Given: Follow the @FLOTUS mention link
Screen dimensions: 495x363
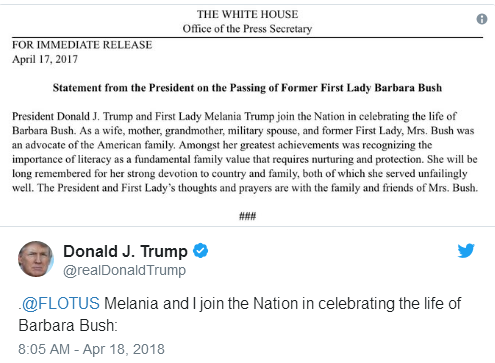Looking at the screenshot, I should pos(61,304).
